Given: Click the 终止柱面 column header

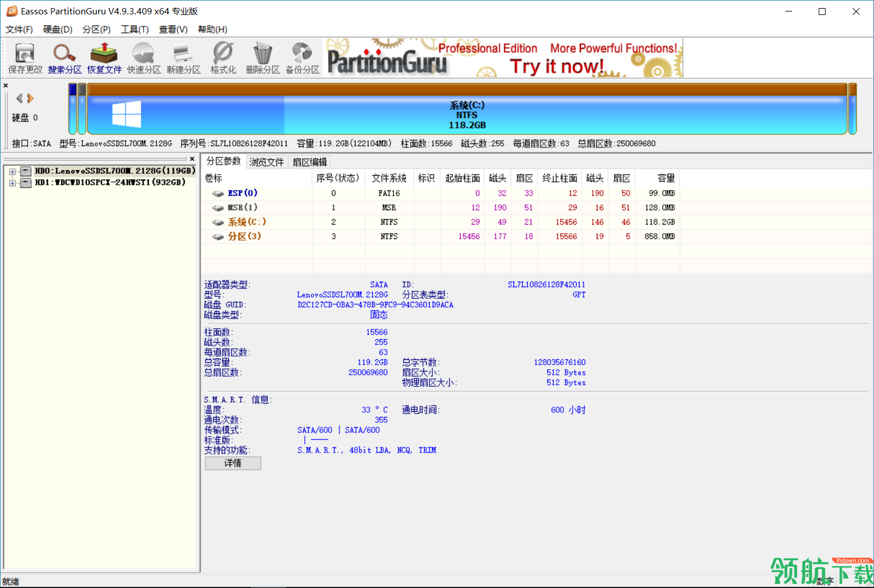Looking at the screenshot, I should click(x=560, y=179).
